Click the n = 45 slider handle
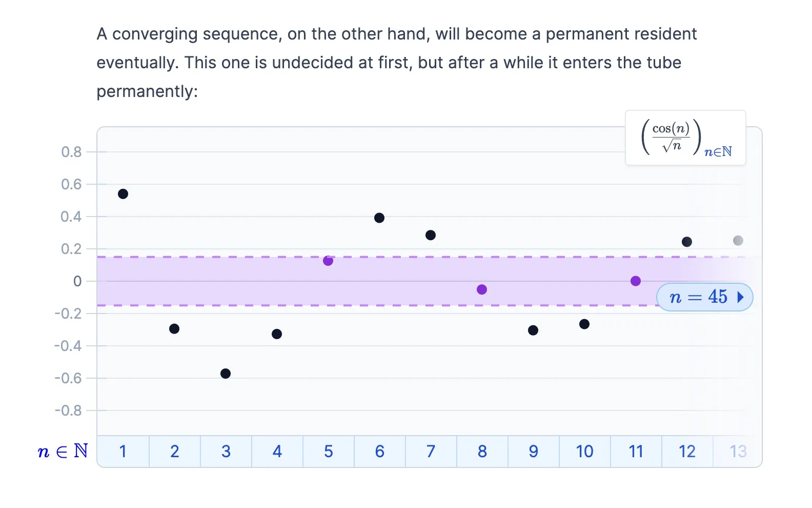This screenshot has height=508, width=812. tap(705, 297)
